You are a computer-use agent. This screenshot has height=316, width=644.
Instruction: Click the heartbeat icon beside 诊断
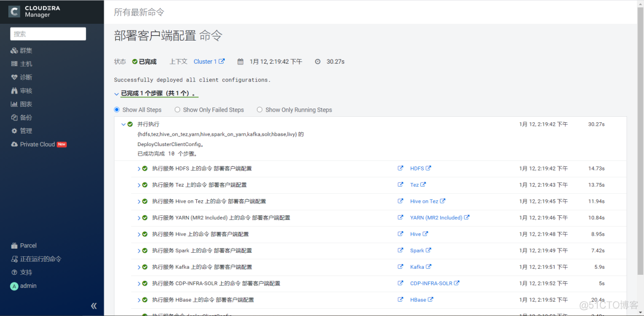(x=14, y=78)
